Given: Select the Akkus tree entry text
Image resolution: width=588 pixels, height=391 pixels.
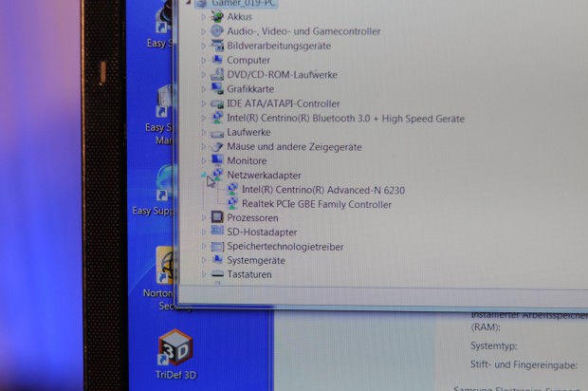Looking at the screenshot, I should pyautogui.click(x=239, y=17).
